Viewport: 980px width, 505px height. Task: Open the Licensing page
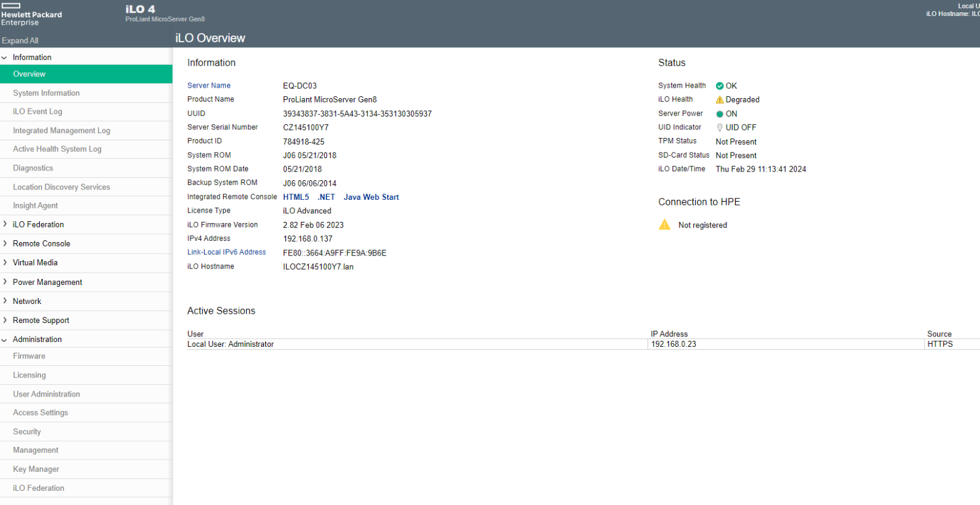(x=86, y=375)
